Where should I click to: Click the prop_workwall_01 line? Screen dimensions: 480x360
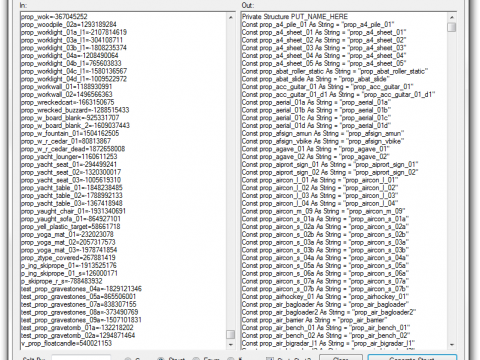click(x=66, y=87)
